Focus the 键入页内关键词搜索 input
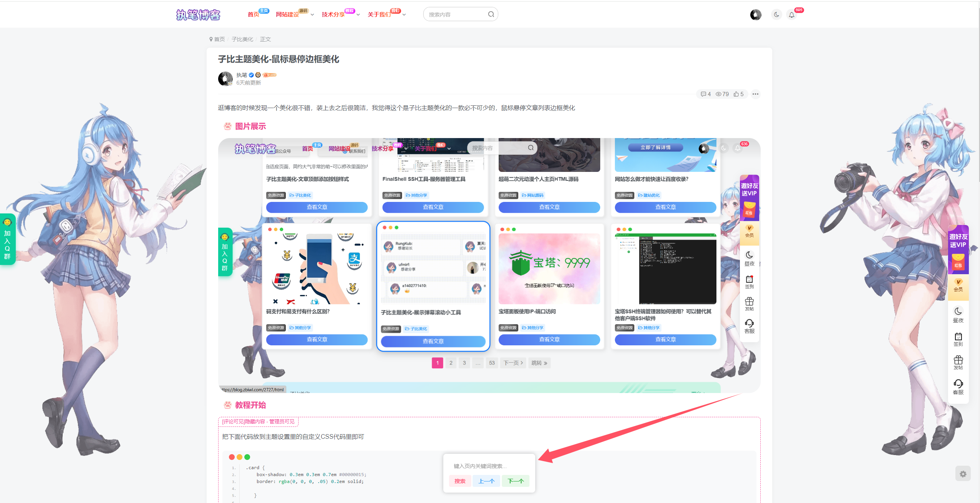This screenshot has width=980, height=503. click(x=489, y=466)
